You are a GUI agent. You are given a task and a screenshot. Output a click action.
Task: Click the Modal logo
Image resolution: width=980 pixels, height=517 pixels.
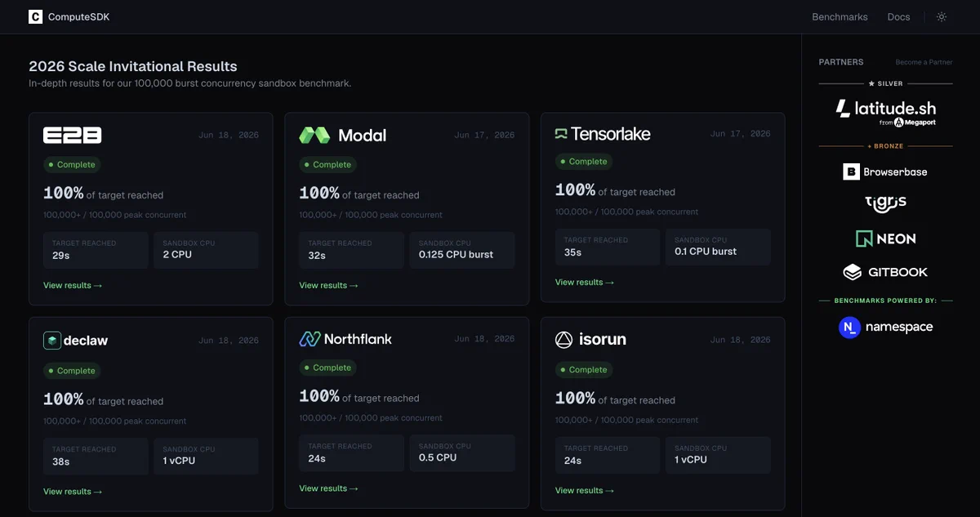343,136
